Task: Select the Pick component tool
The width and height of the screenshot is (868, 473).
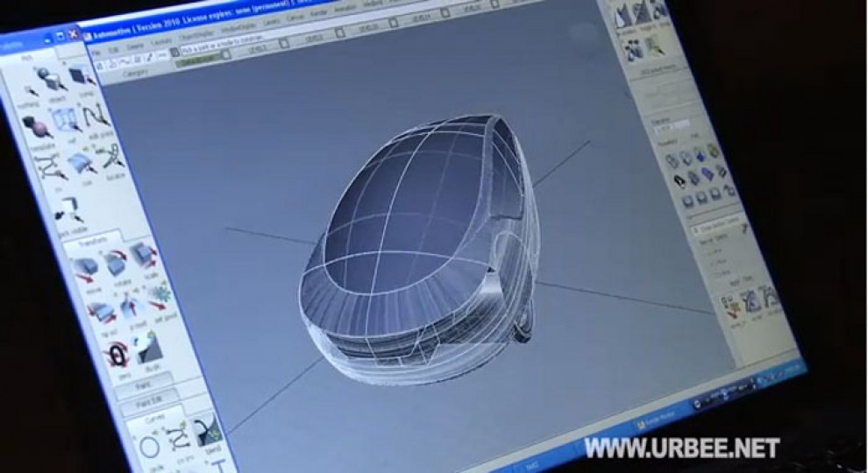Action: [83, 74]
